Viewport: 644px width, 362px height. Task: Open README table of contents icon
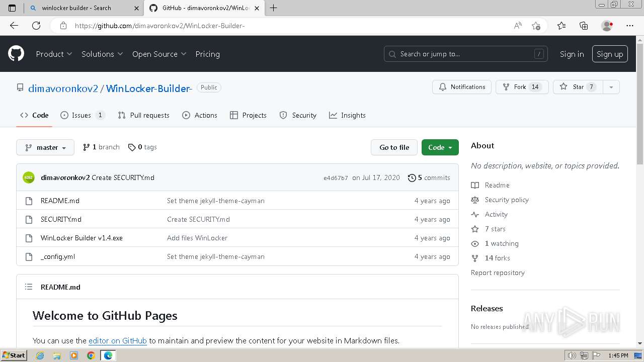point(29,287)
